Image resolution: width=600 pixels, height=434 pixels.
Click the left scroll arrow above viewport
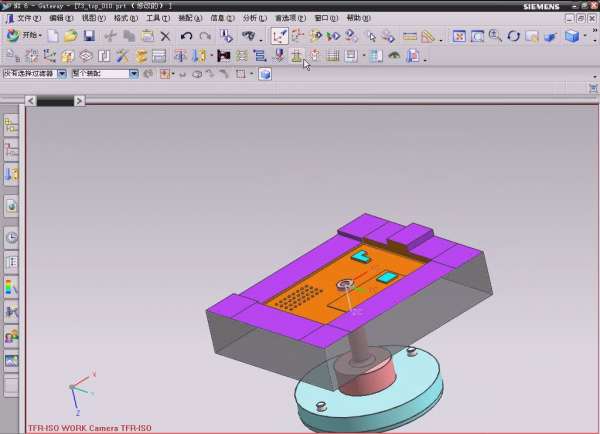(30, 100)
